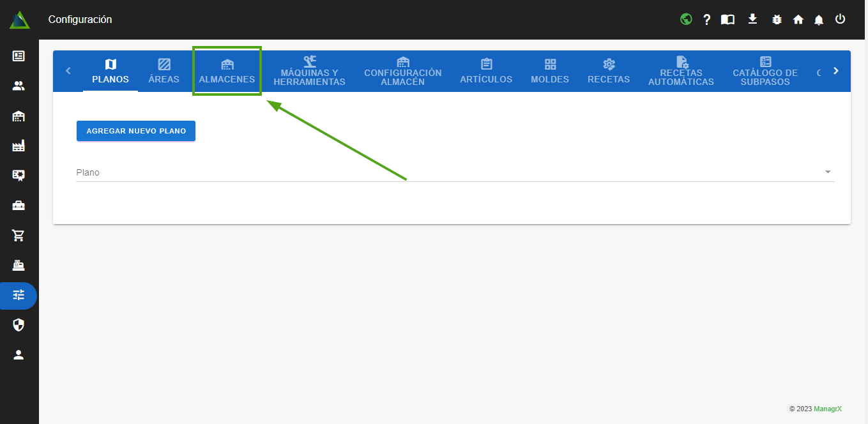Image resolution: width=868 pixels, height=424 pixels.
Task: Click the Agregar Nuevo Plano button
Action: (135, 131)
